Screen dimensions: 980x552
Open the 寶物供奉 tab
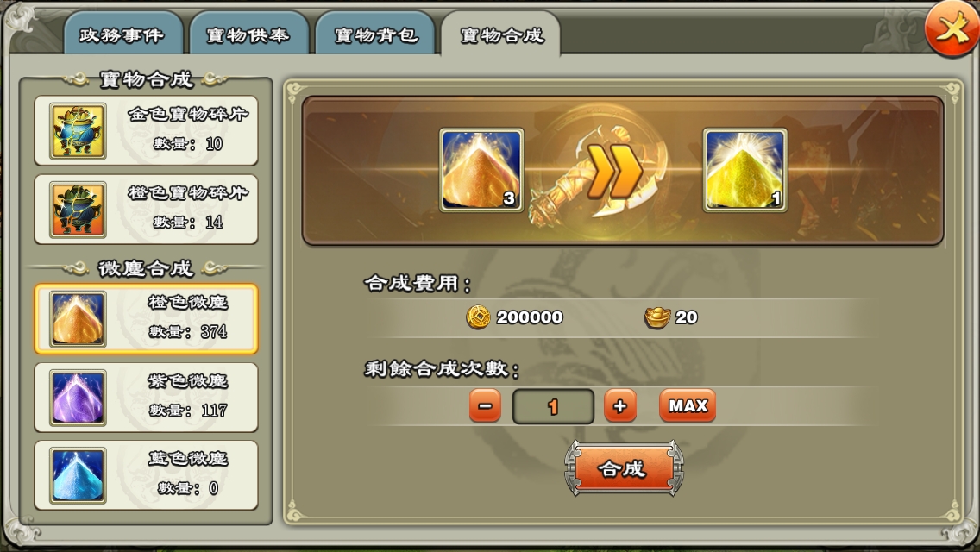click(248, 34)
